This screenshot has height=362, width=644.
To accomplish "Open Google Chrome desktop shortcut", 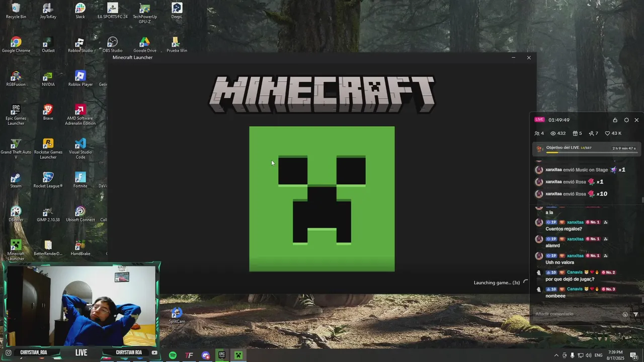I will click(x=16, y=44).
